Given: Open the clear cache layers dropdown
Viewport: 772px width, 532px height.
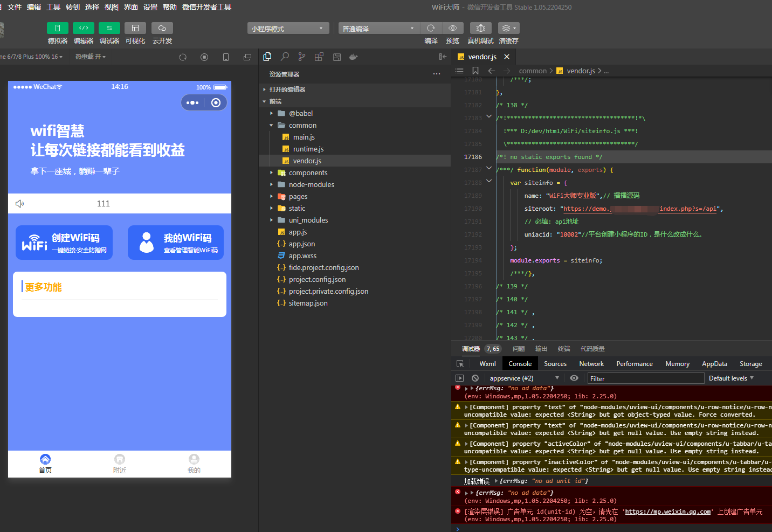Looking at the screenshot, I should coord(509,28).
